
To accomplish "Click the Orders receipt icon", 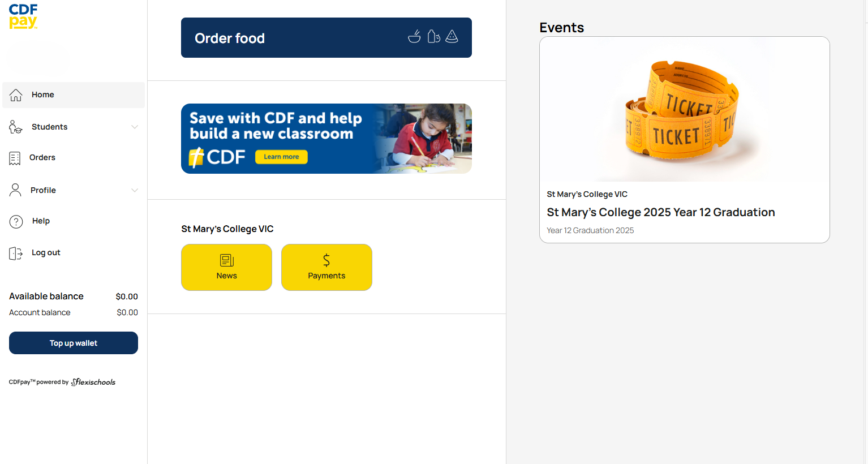I will (x=15, y=158).
